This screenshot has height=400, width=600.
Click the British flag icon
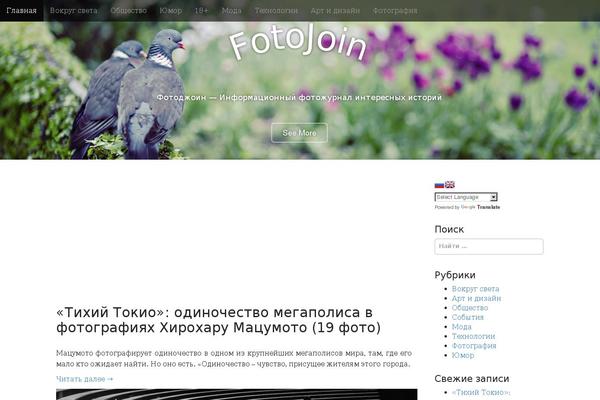(450, 184)
